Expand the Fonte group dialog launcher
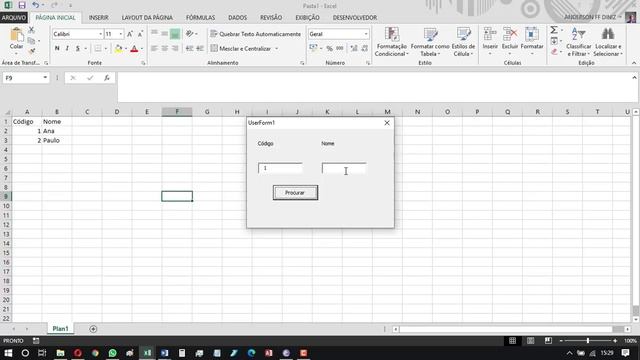Screen dimensions: 640x360 coord(143,63)
